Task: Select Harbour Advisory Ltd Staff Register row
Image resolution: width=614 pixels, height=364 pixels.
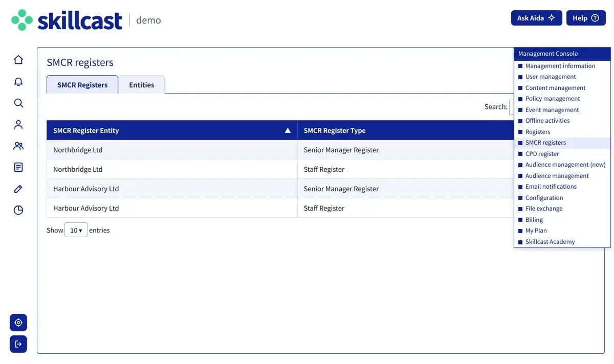Action: pos(280,208)
